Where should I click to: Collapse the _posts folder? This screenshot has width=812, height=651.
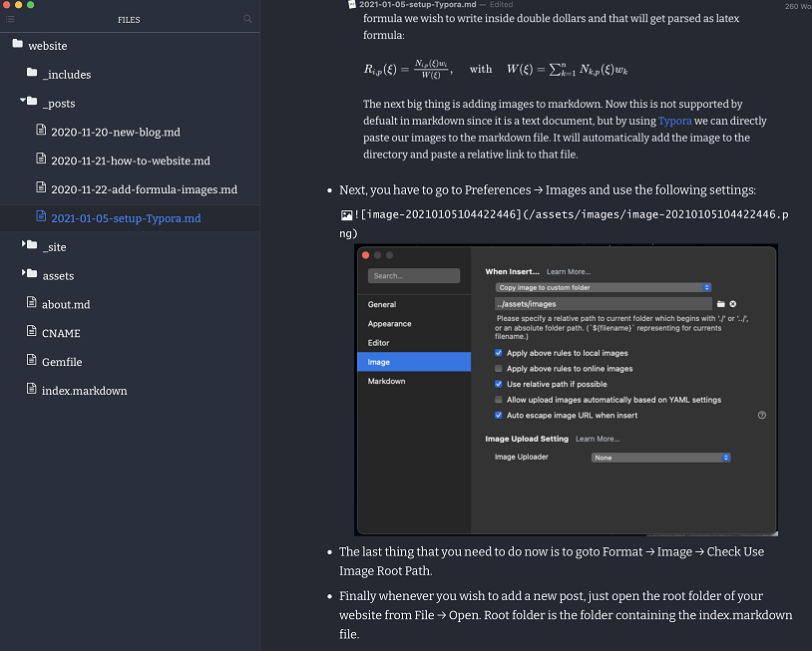click(x=23, y=102)
